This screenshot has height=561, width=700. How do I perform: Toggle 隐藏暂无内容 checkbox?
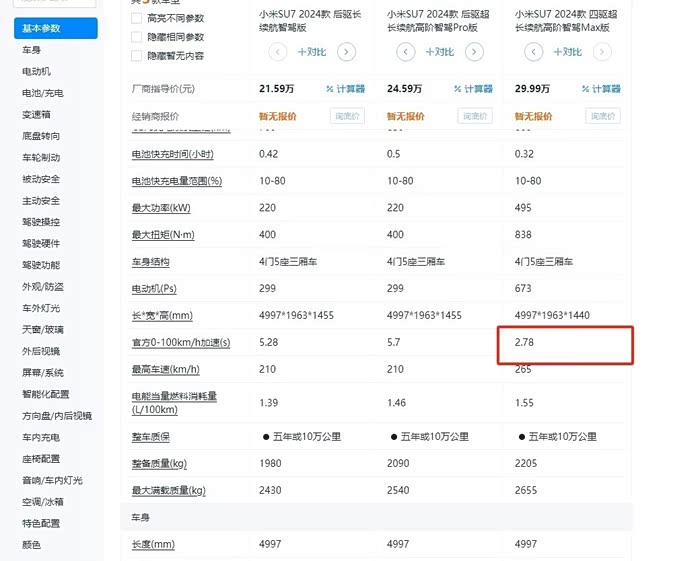pyautogui.click(x=136, y=55)
